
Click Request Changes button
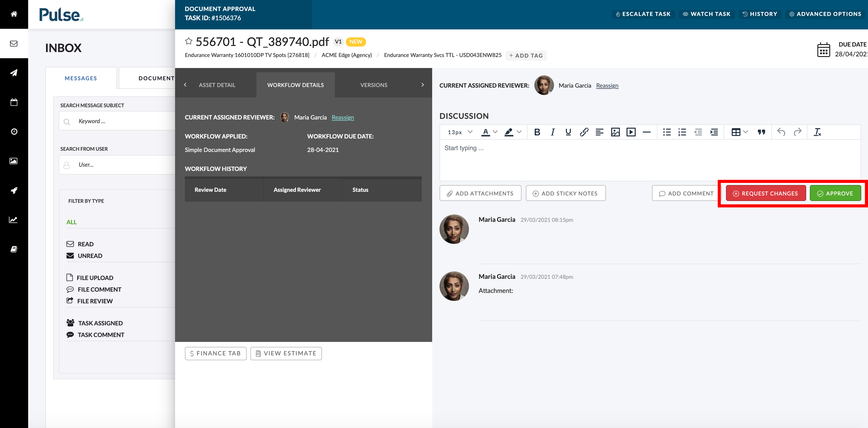click(765, 193)
